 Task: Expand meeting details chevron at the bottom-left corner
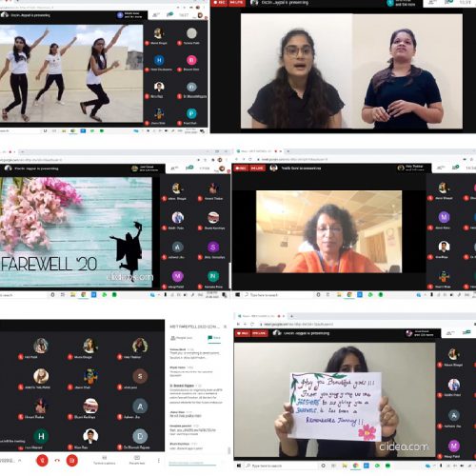pyautogui.click(x=19, y=461)
